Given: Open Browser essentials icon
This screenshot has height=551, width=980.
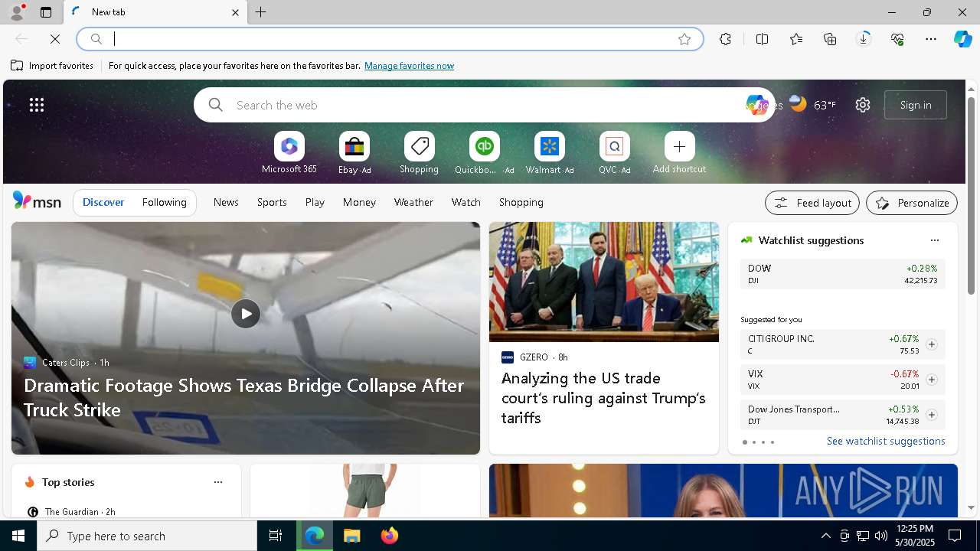Looking at the screenshot, I should [897, 39].
